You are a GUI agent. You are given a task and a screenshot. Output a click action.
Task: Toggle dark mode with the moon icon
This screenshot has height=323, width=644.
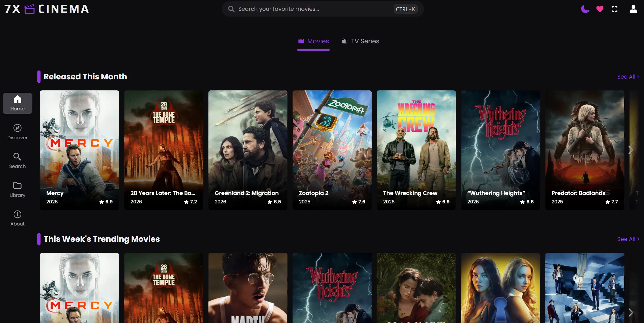pos(585,9)
